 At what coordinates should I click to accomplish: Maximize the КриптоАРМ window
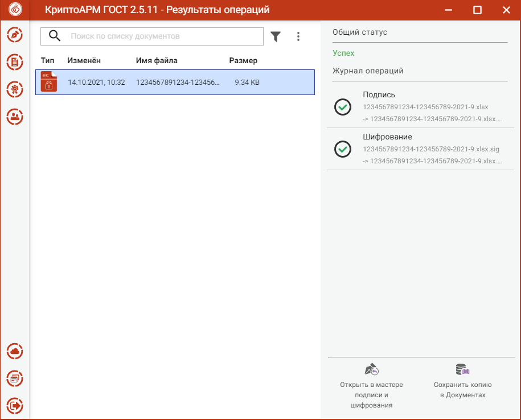point(478,10)
